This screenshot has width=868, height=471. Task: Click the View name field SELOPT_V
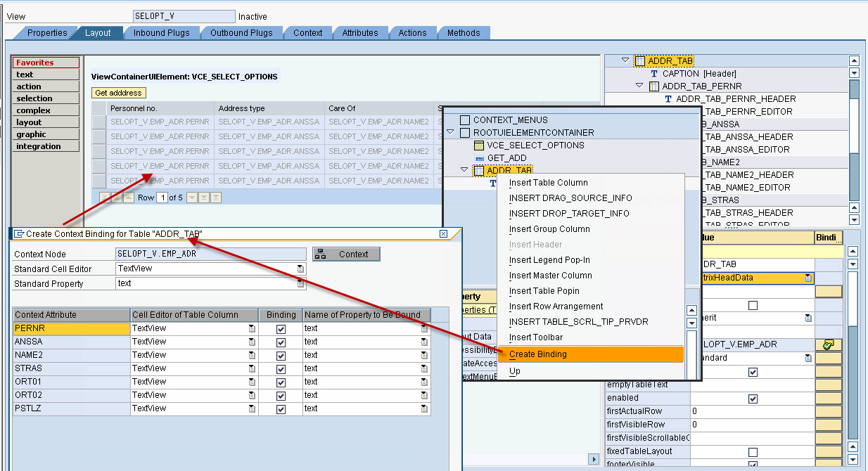[x=184, y=16]
